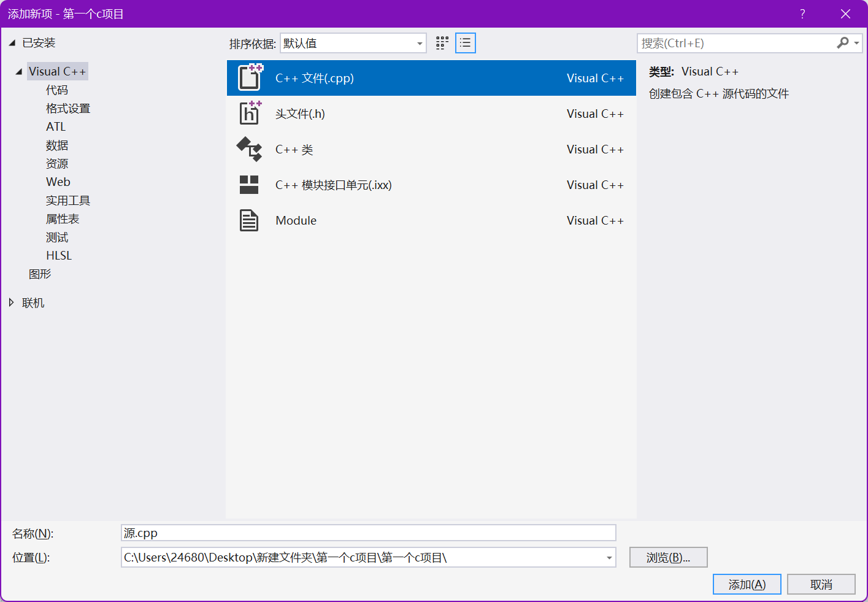Select the 已安装 tree item
Image resolution: width=868 pixels, height=602 pixels.
[39, 43]
